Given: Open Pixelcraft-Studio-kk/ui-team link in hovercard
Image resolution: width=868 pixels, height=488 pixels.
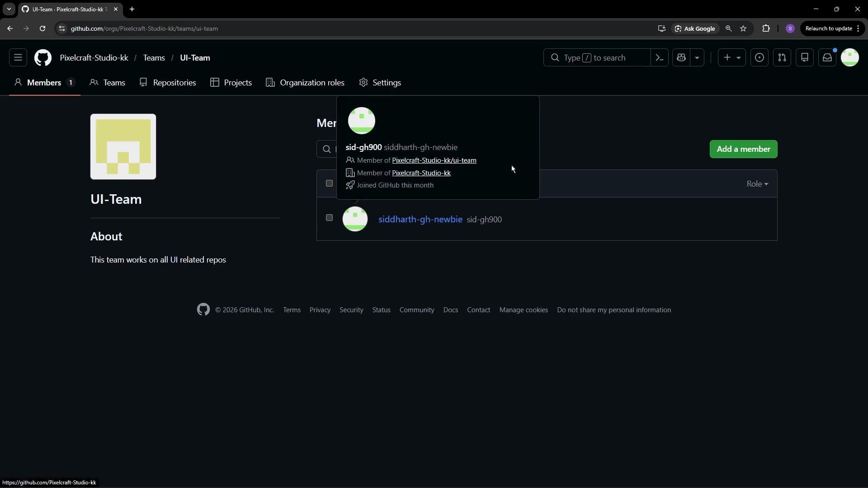Looking at the screenshot, I should click(434, 160).
